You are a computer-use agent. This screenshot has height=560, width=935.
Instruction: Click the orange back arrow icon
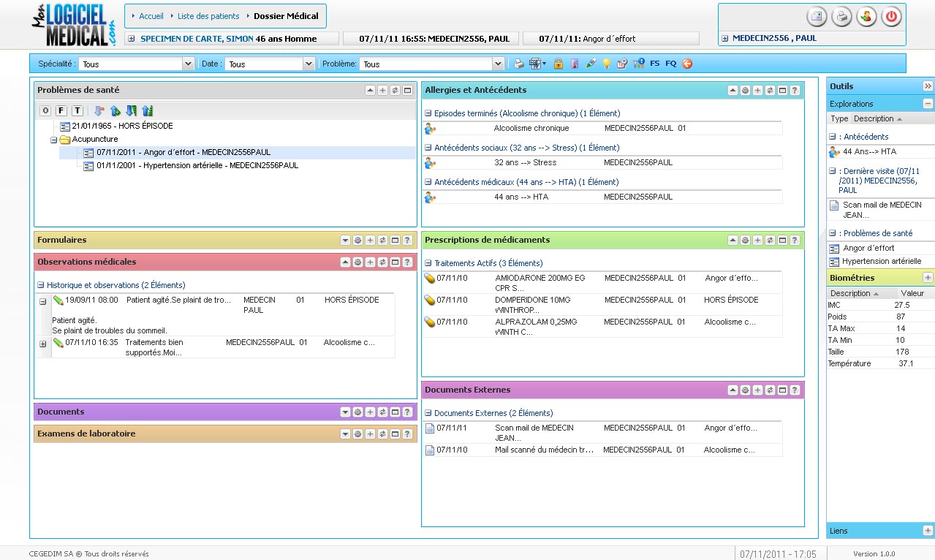click(x=687, y=64)
